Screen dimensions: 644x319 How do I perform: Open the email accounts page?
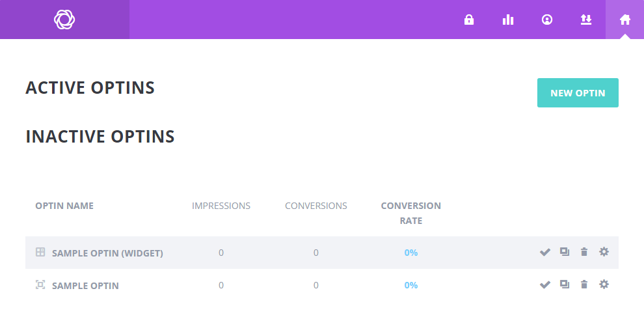point(547,20)
